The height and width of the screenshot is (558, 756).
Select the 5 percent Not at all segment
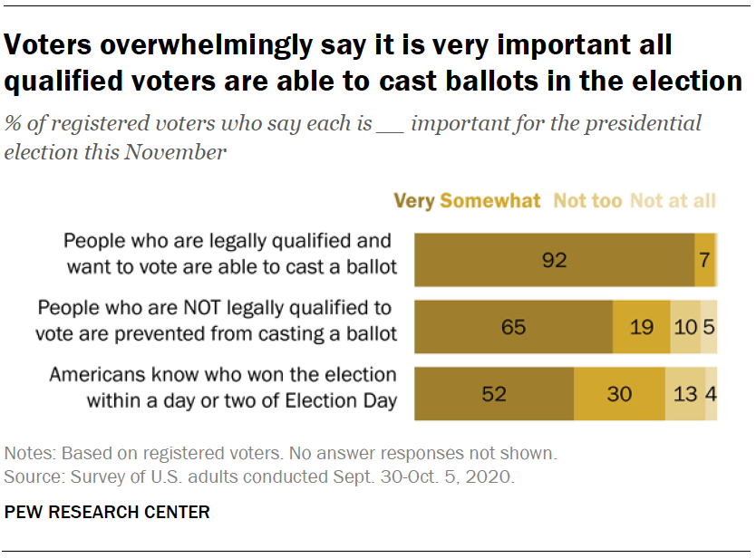pos(709,327)
